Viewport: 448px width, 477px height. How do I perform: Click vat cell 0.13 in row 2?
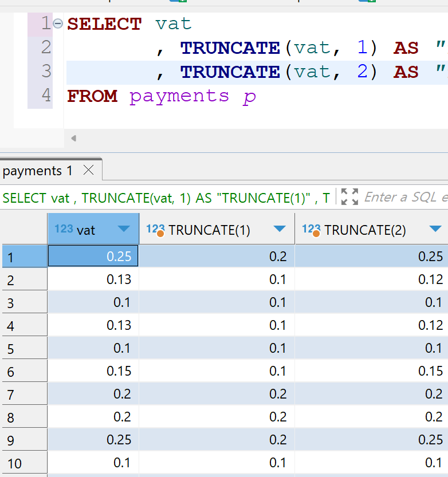(93, 279)
